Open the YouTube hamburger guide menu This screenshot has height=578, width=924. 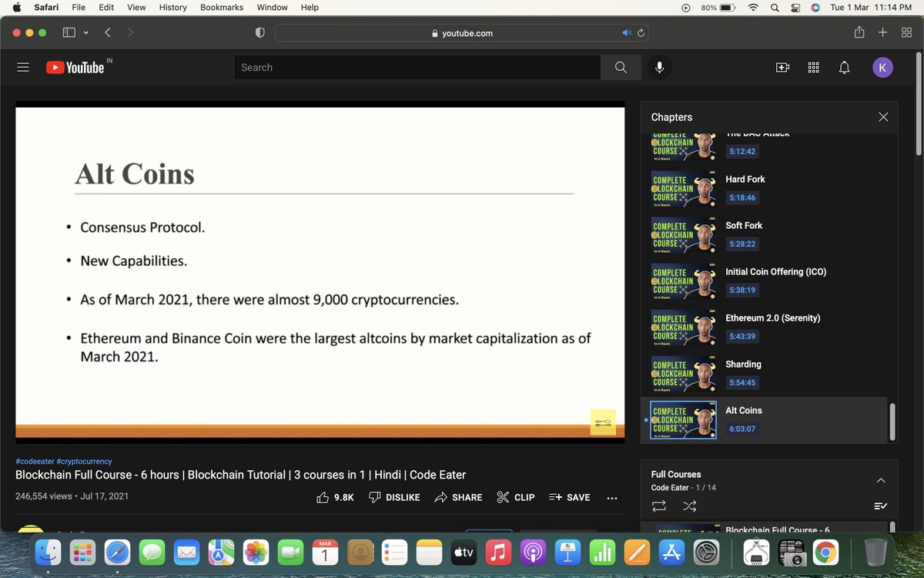(x=23, y=68)
